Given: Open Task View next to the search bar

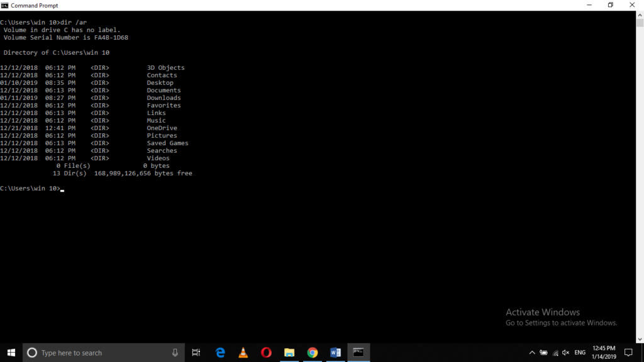Looking at the screenshot, I should [196, 353].
